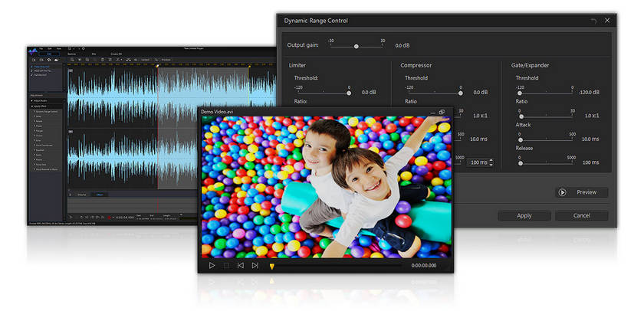Minimize the Demo Video.avi window

pyautogui.click(x=433, y=113)
